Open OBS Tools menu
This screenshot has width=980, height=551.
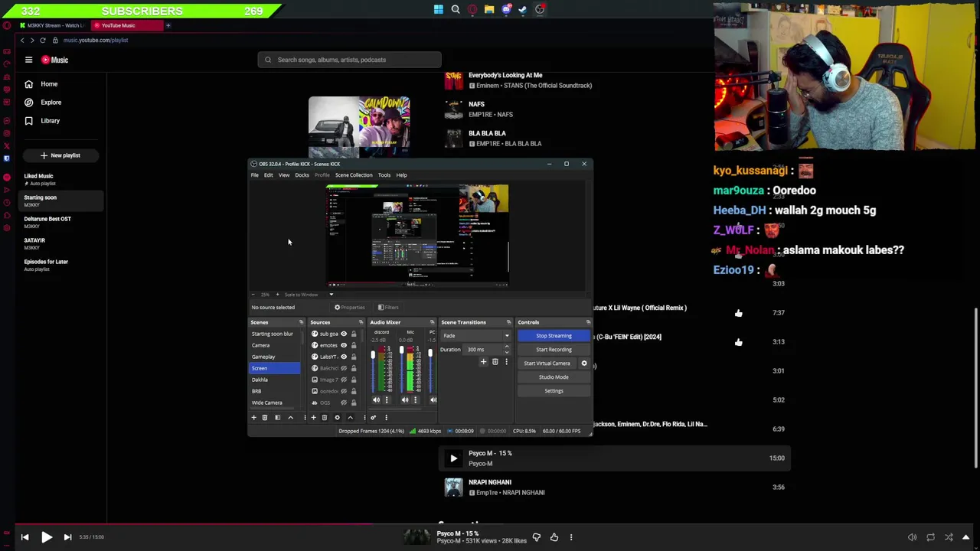pos(384,175)
